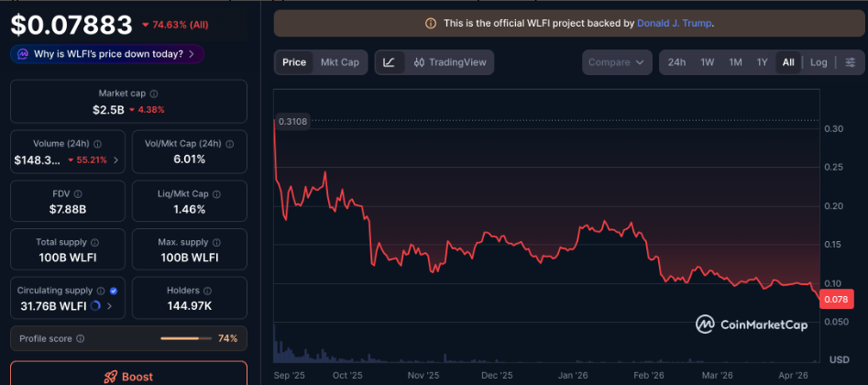Click the info icon in WLFI notice

coord(430,24)
